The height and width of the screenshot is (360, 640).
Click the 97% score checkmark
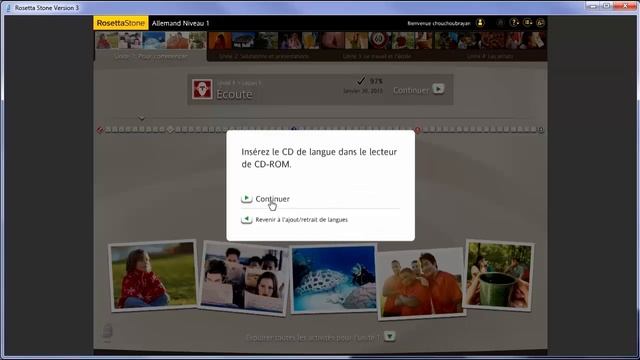361,80
